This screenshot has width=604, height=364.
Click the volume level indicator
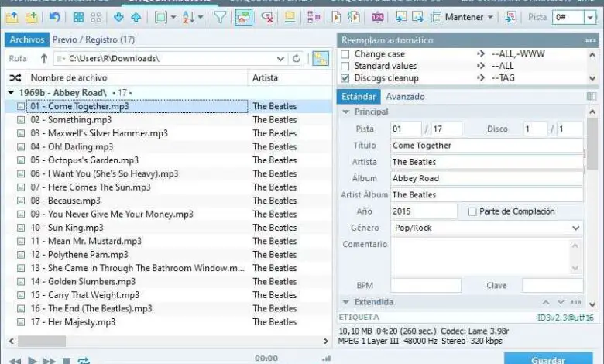[326, 359]
